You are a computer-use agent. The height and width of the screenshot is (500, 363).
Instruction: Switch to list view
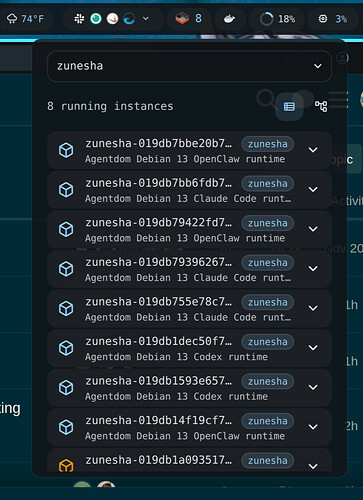click(x=289, y=107)
